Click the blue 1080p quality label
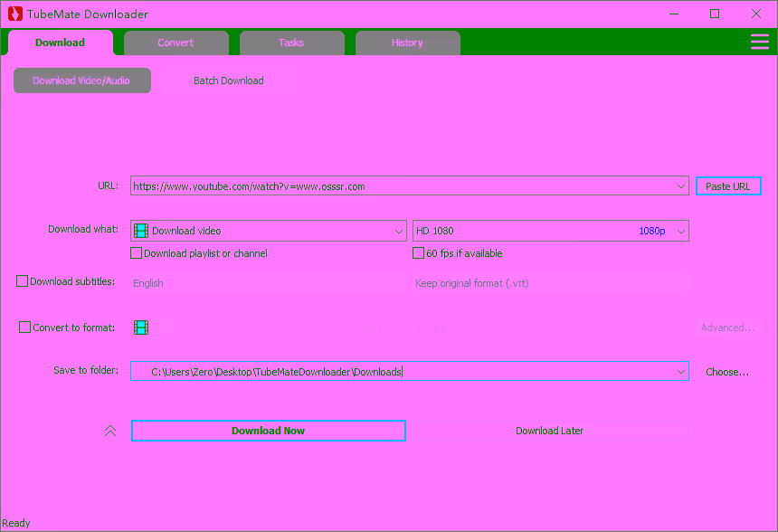Screen dimensions: 778x532 click(x=652, y=231)
